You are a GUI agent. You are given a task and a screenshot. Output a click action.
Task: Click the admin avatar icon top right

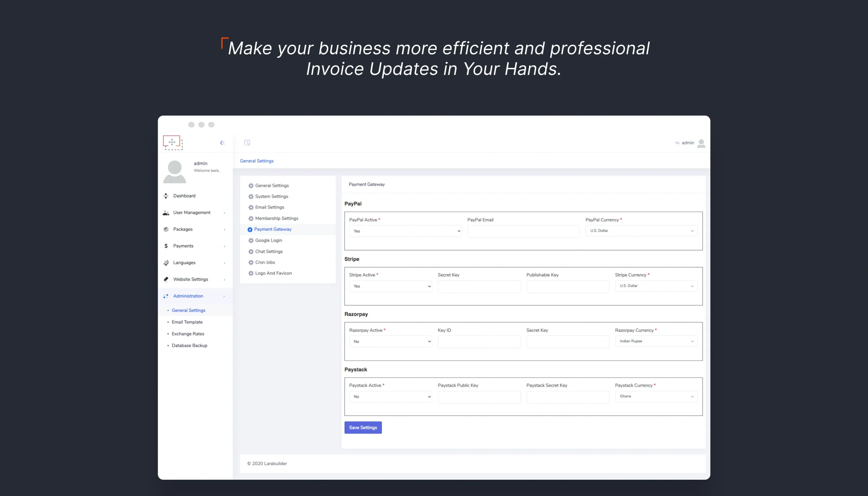701,143
